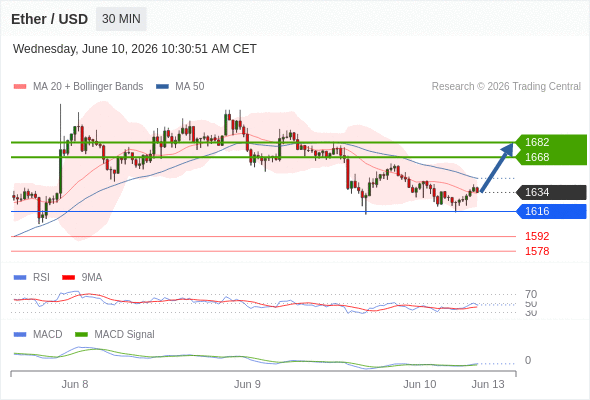The height and width of the screenshot is (400, 590).
Task: Click the MA 20 + Bollinger Bands label
Action: click(88, 87)
